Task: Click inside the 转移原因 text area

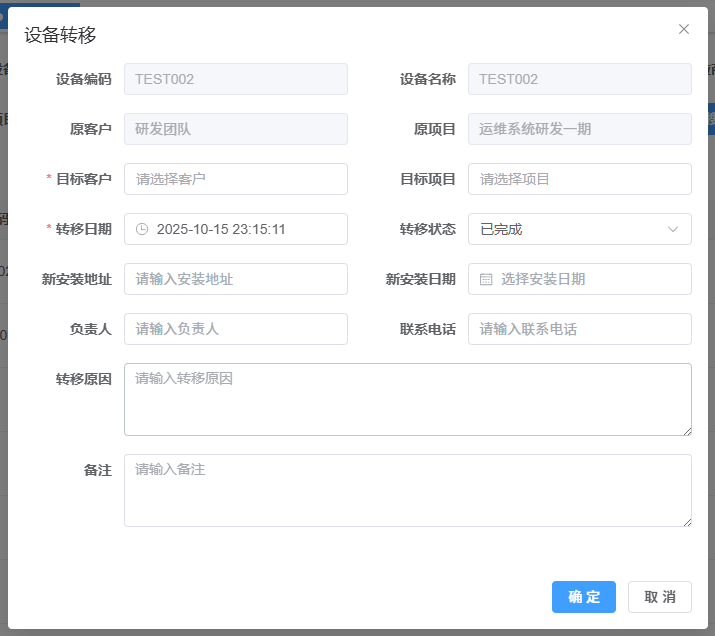Action: pyautogui.click(x=407, y=399)
